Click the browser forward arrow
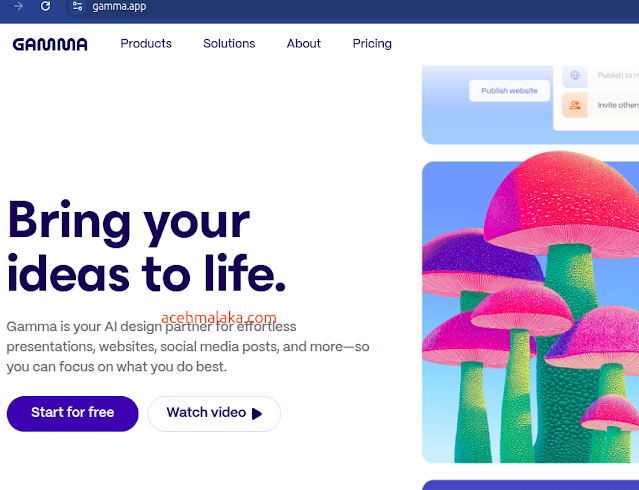The image size is (639, 490). coord(18,6)
